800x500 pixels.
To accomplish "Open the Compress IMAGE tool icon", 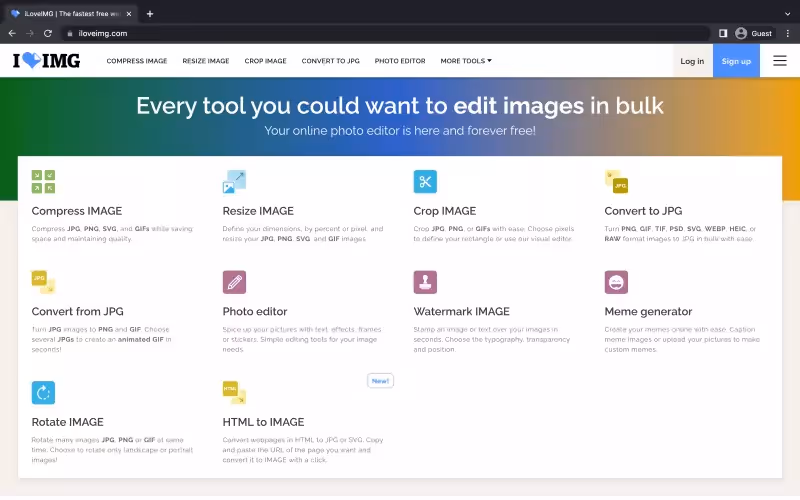I will (x=43, y=182).
